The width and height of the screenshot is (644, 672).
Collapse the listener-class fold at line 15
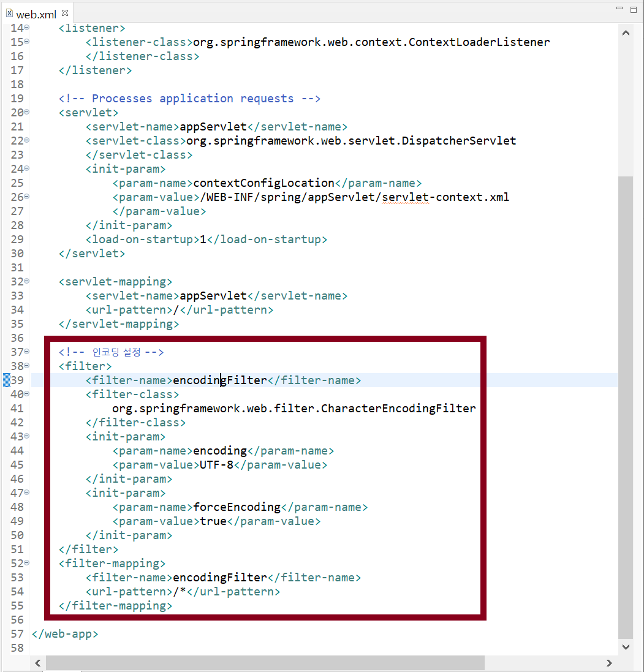pyautogui.click(x=26, y=42)
